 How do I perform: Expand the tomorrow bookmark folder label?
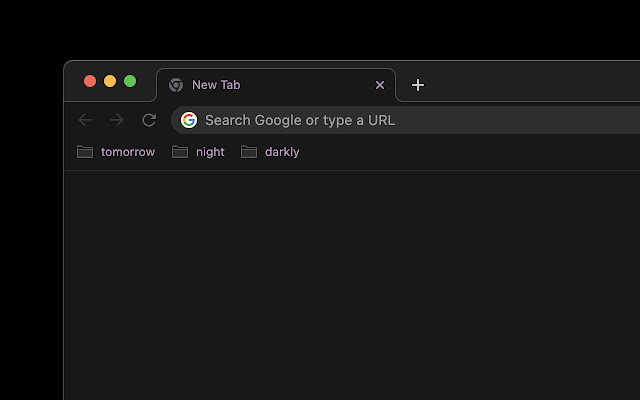click(x=128, y=152)
